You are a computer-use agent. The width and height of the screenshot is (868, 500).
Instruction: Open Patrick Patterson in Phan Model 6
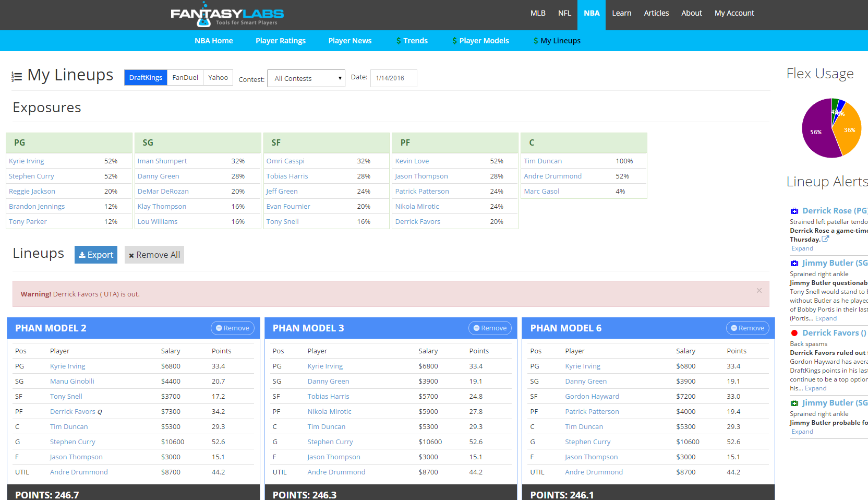click(x=592, y=412)
